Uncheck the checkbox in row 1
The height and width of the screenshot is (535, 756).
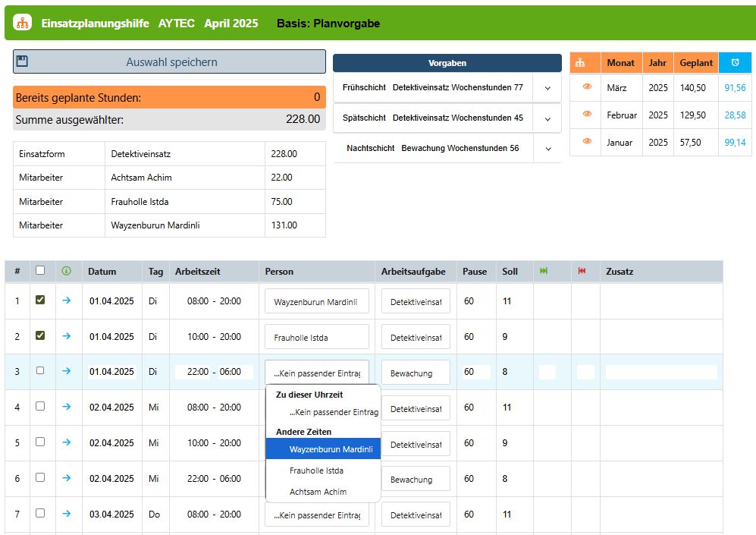coord(40,300)
